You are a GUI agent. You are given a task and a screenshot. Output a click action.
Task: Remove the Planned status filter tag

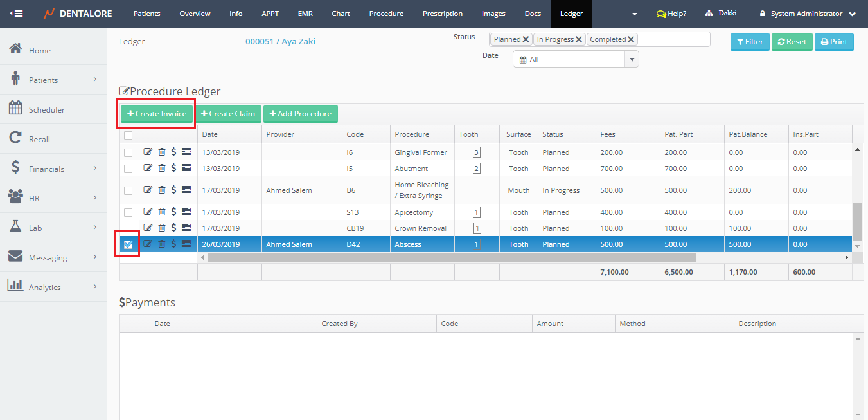click(x=526, y=39)
